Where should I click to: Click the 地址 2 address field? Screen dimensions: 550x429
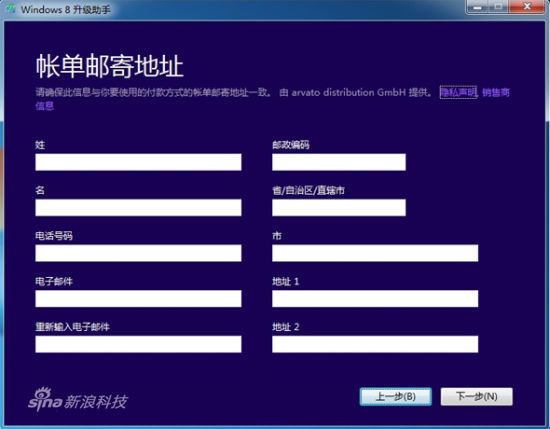(375, 344)
